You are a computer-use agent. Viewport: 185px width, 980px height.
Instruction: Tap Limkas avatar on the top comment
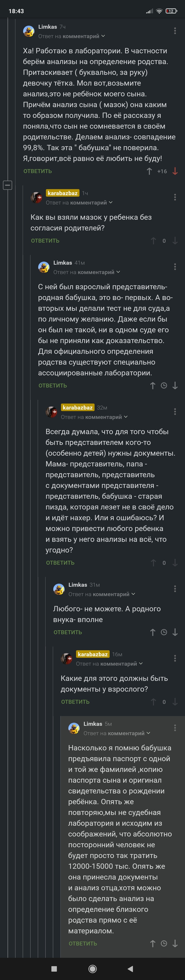[29, 31]
